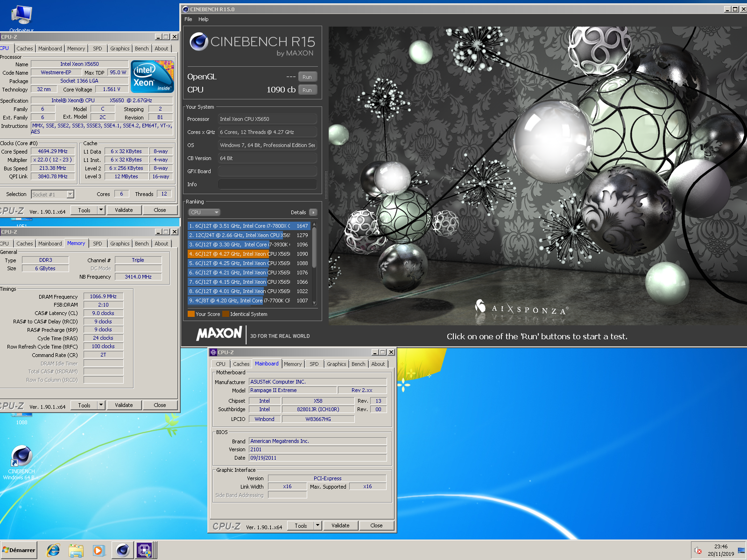Click the Intel Xeon inside logo in CPU-Z

tap(152, 77)
